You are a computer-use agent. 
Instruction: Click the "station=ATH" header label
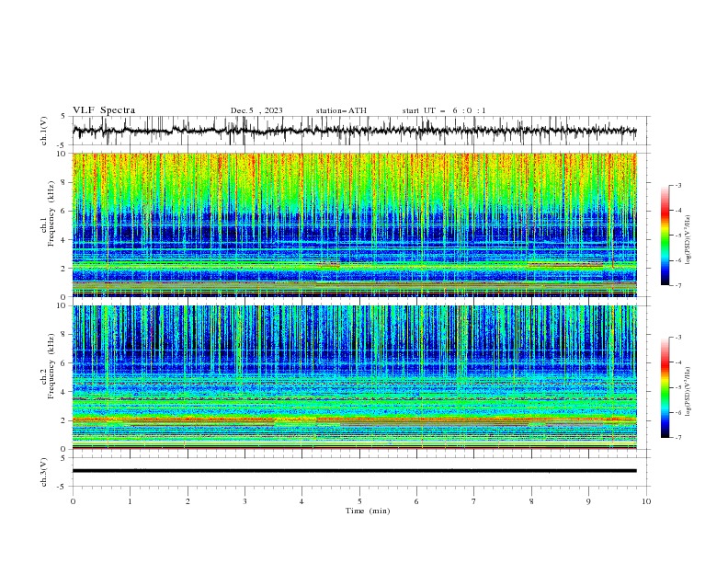coord(341,110)
